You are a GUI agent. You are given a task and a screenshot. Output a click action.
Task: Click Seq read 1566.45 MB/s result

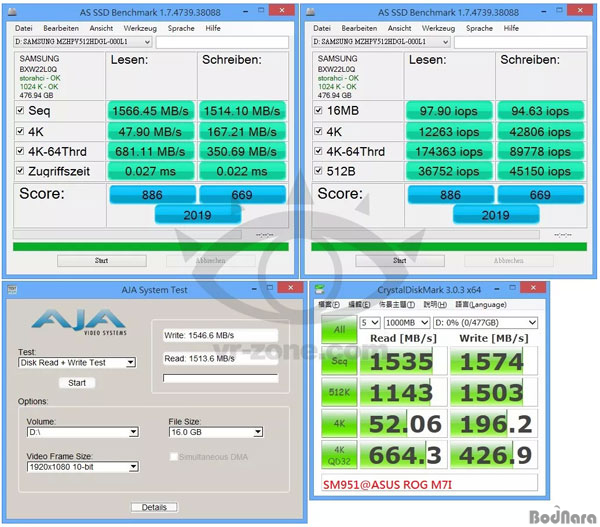[151, 111]
